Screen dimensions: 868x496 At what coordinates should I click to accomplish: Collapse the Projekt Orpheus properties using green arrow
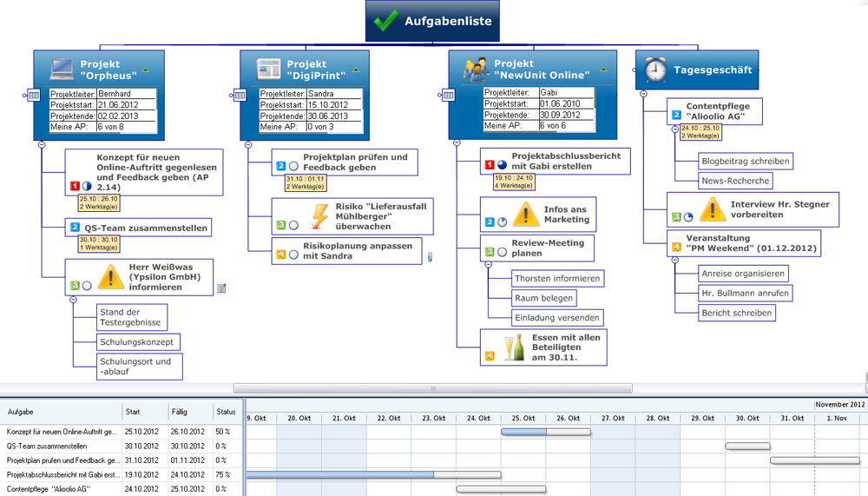coord(146,69)
